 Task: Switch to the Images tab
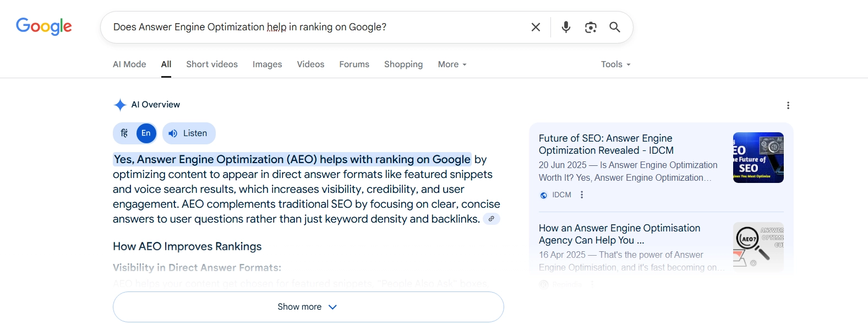click(267, 64)
